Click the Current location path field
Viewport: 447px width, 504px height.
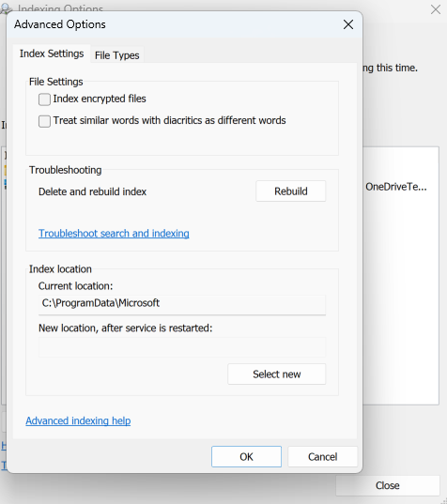(x=182, y=304)
